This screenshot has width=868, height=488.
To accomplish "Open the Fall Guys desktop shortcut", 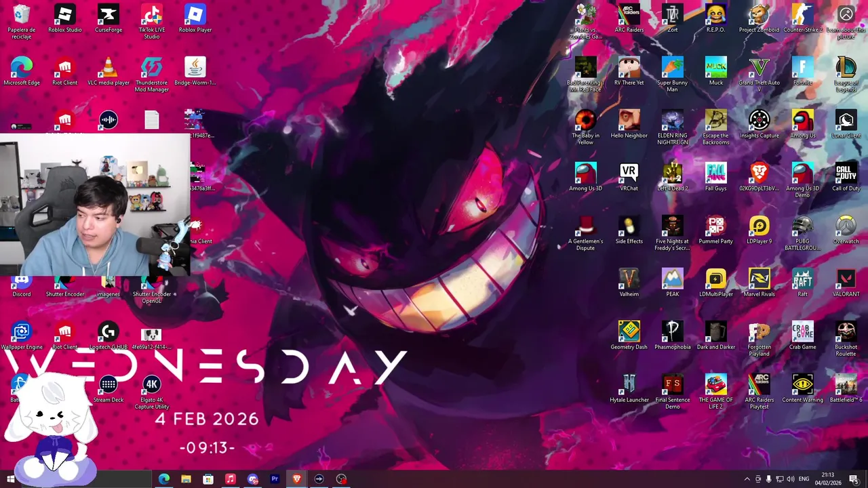I will (716, 178).
